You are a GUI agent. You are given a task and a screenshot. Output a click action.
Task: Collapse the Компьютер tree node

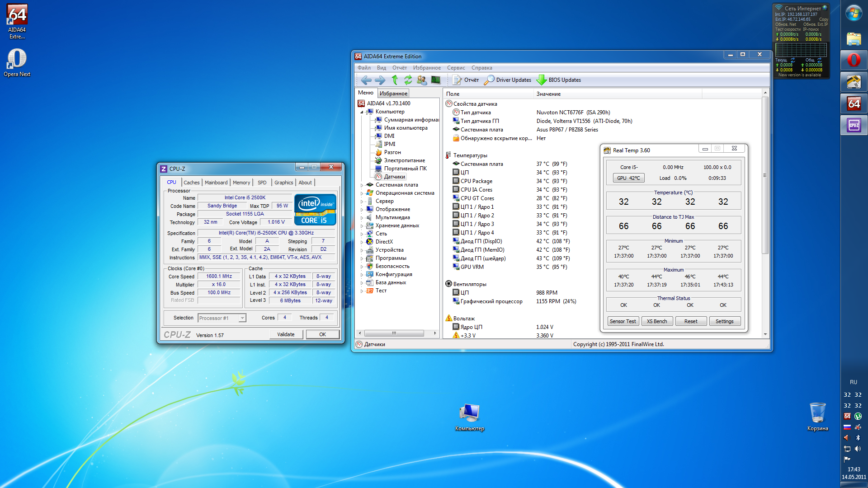coord(362,112)
